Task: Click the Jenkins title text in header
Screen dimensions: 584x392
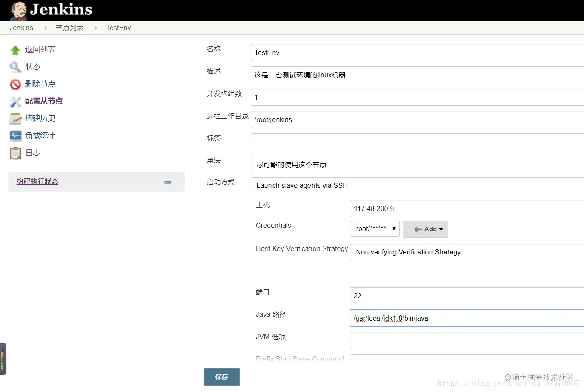Action: [61, 9]
